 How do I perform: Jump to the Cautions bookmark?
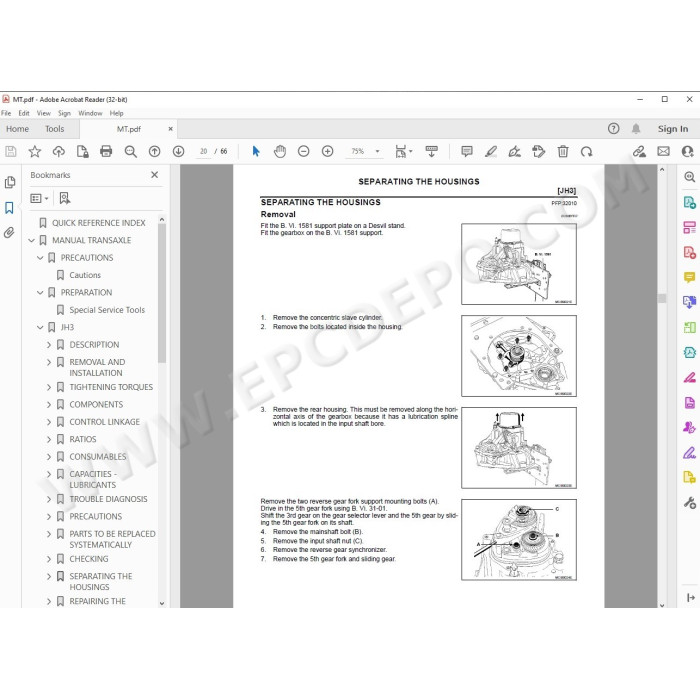point(85,275)
